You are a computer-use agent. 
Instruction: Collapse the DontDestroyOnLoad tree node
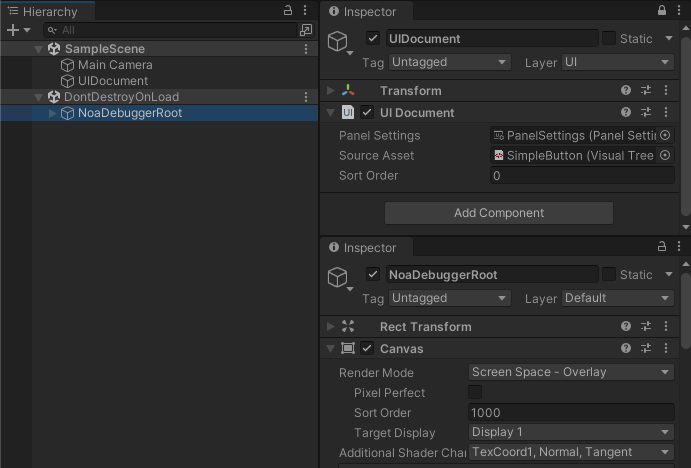pyautogui.click(x=39, y=97)
